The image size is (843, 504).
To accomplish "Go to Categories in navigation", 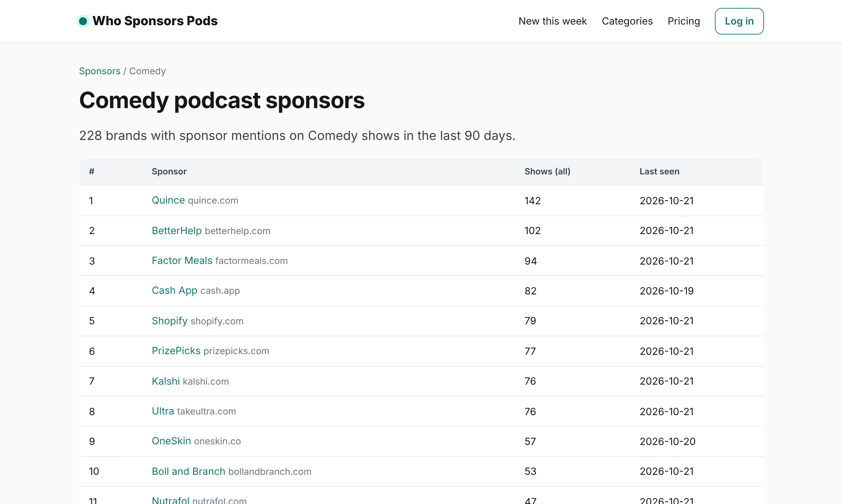I will (x=627, y=21).
